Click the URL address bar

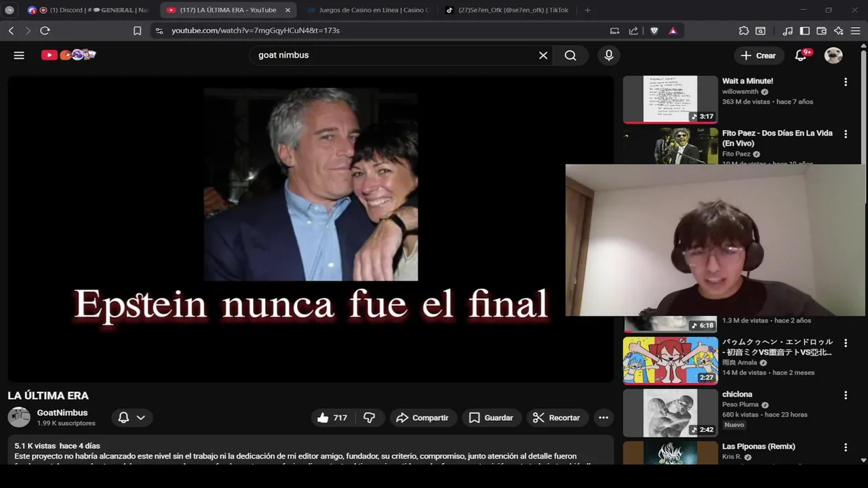coord(380,30)
